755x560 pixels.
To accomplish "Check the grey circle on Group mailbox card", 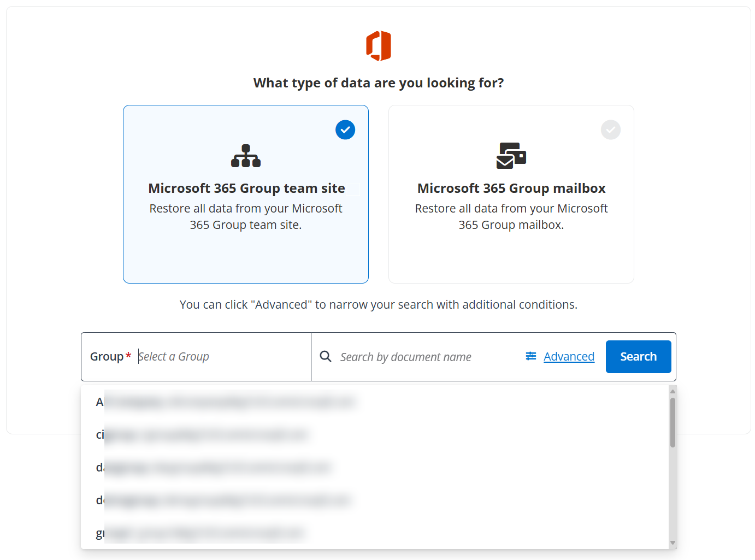I will (610, 130).
